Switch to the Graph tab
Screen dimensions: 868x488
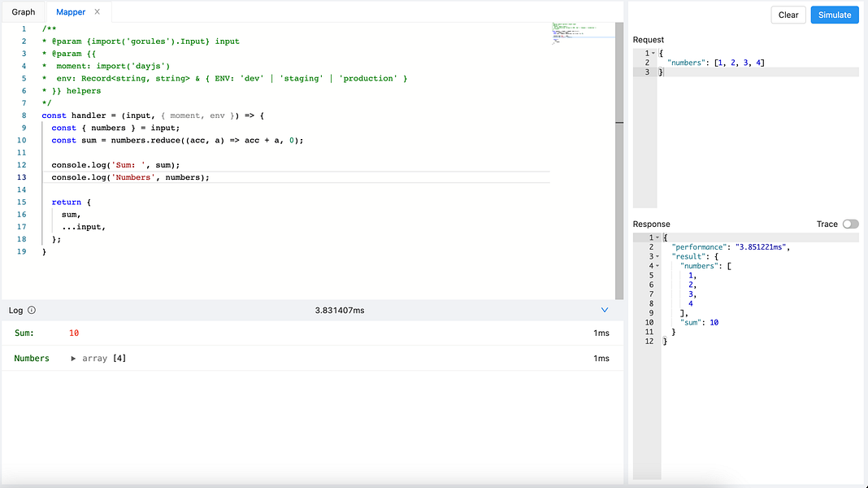coord(24,11)
